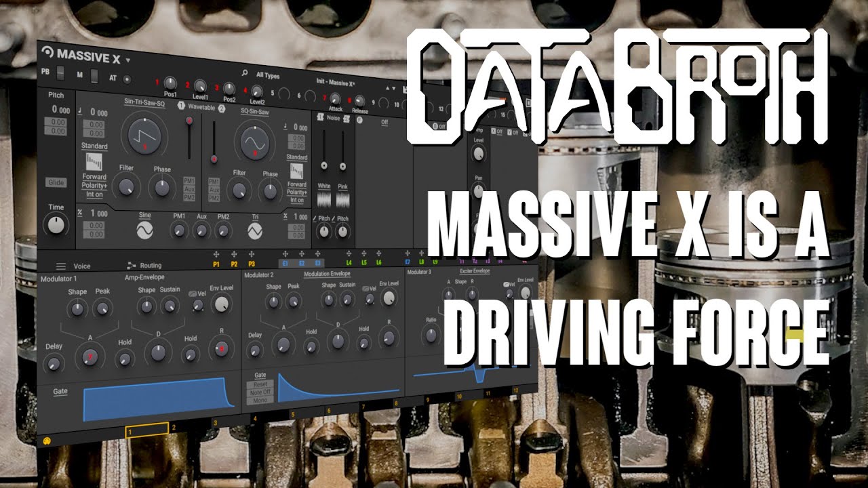Image resolution: width=868 pixels, height=488 pixels.
Task: Open the Massive X header dropdown arrow
Action: (127, 60)
